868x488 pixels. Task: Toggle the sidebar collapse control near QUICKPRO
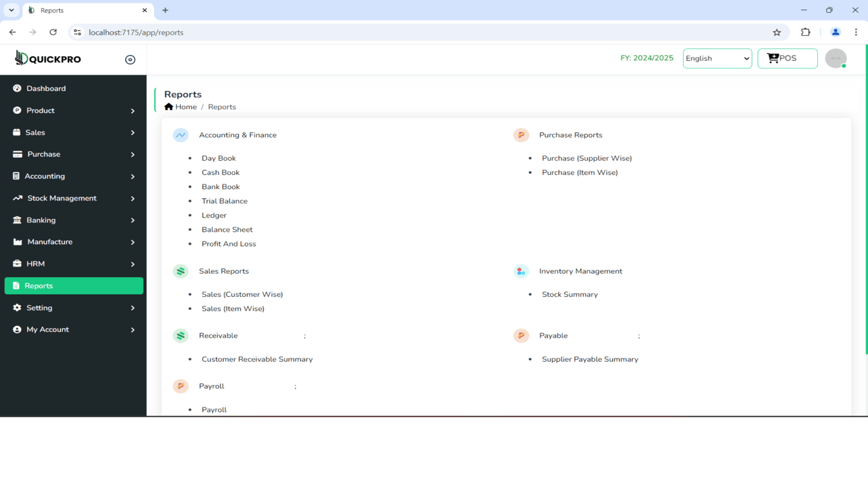[x=130, y=59]
